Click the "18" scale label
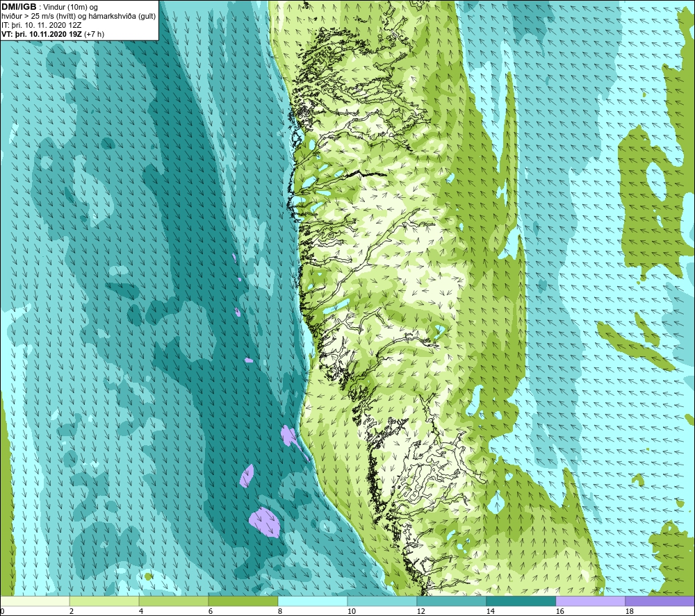695x616 pixels. tap(629, 611)
